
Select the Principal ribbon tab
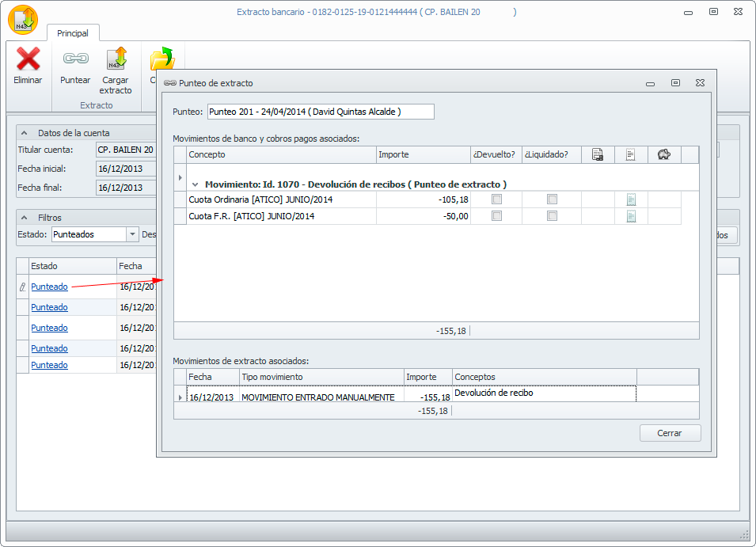73,33
